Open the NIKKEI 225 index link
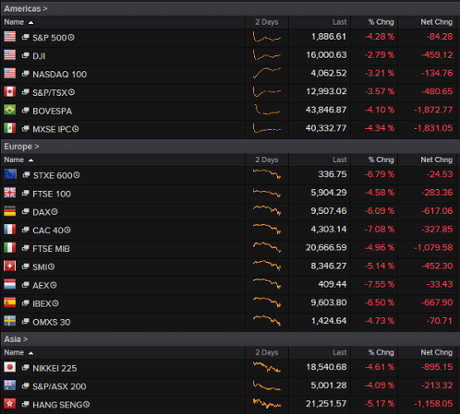Screen dimensions: 460x414 point(55,368)
